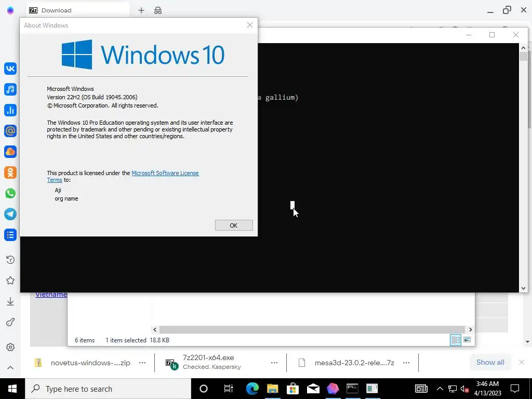This screenshot has width=532, height=399.
Task: Open WhatsApp from the browser sidebar
Action: (x=10, y=193)
